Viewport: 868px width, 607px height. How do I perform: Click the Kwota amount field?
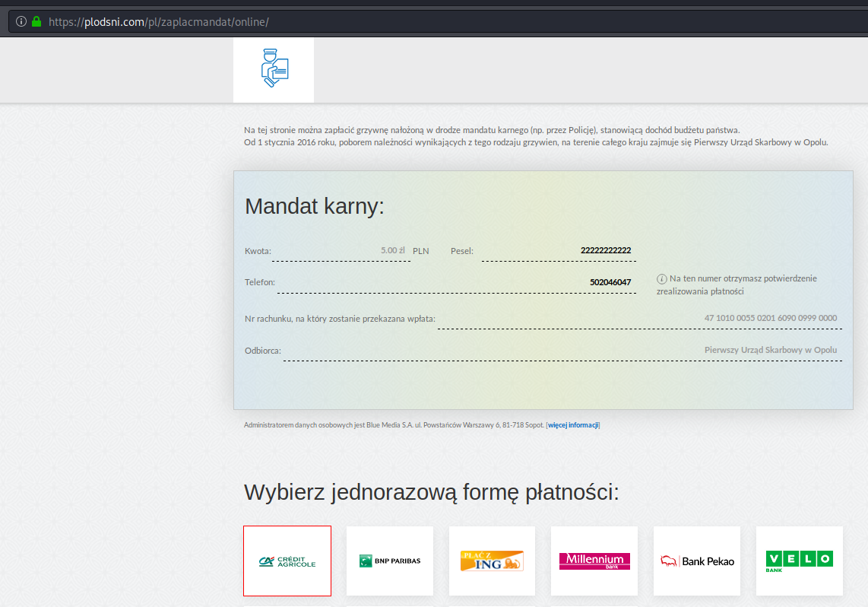tap(341, 251)
